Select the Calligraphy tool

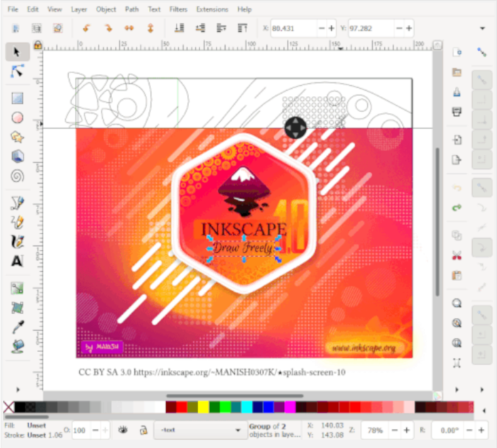(18, 241)
